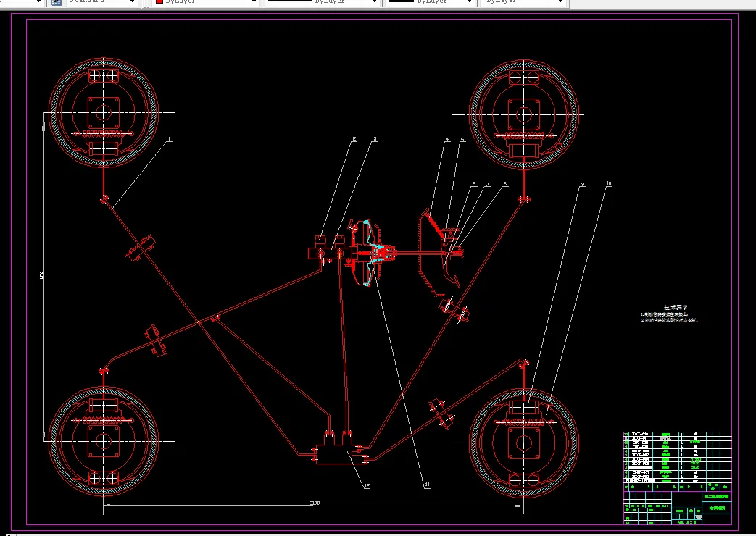Select callout number 3 label
This screenshot has height=536, width=756.
click(375, 139)
